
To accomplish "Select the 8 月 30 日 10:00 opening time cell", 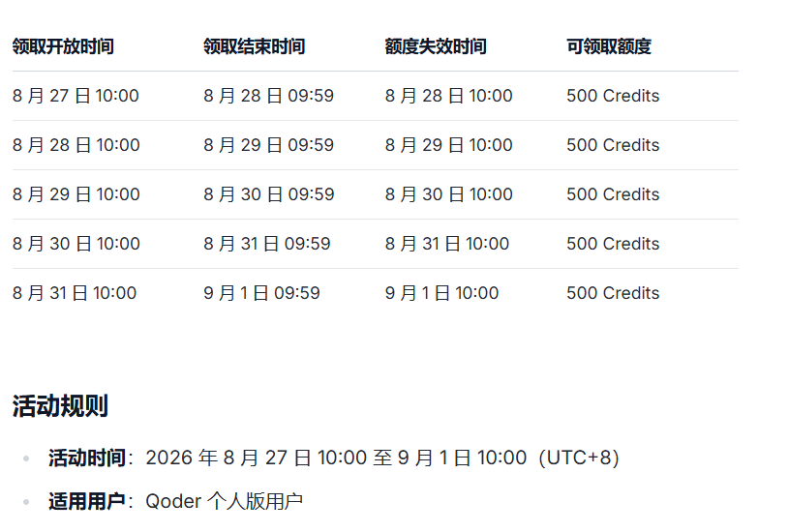I will pyautogui.click(x=76, y=244).
